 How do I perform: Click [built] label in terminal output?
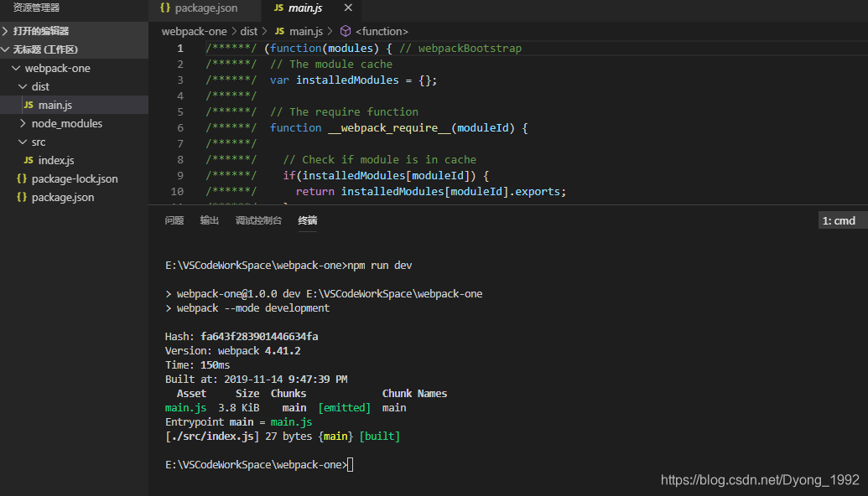(380, 437)
